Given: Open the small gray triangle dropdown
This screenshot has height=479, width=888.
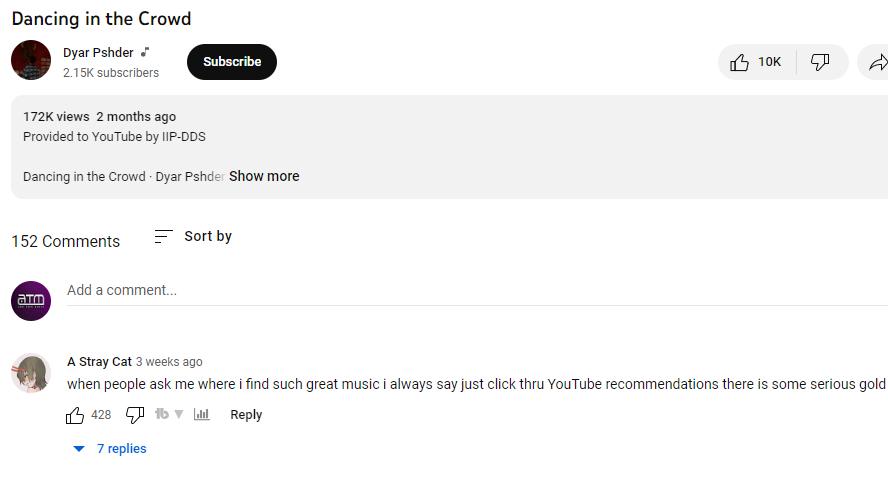Looking at the screenshot, I should pos(179,415).
